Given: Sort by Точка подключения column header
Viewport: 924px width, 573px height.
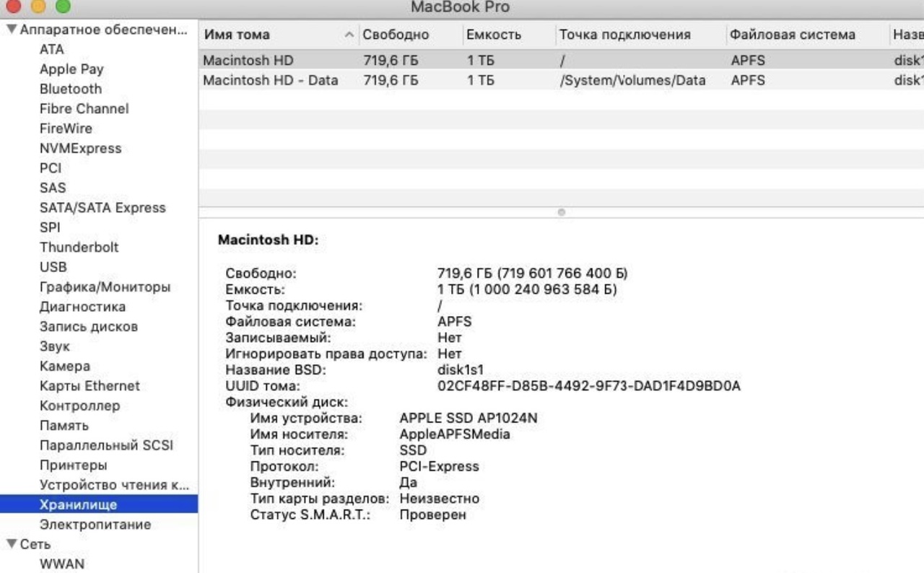Looking at the screenshot, I should tap(625, 35).
